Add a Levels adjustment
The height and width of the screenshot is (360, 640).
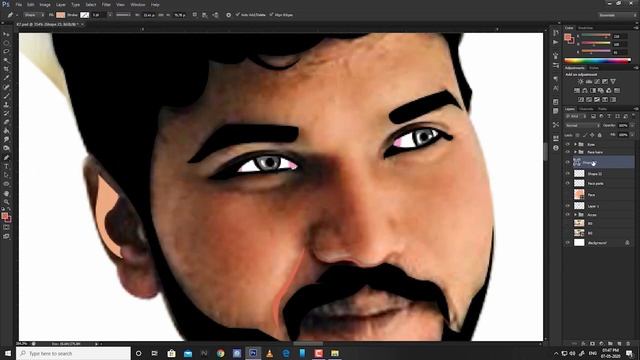(589, 82)
